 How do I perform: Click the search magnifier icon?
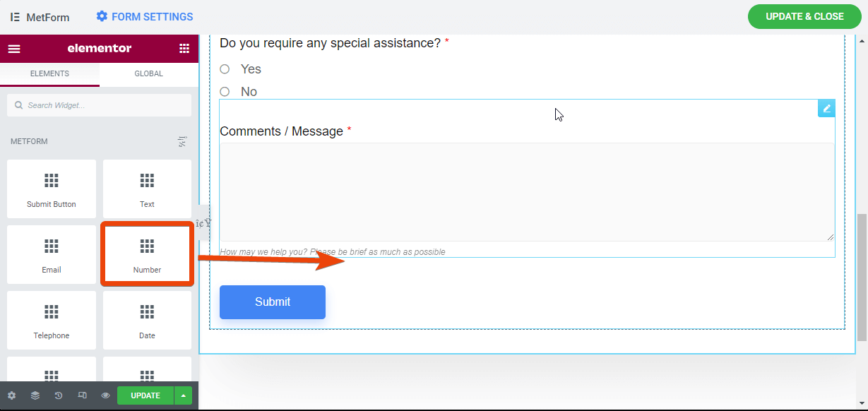point(19,105)
